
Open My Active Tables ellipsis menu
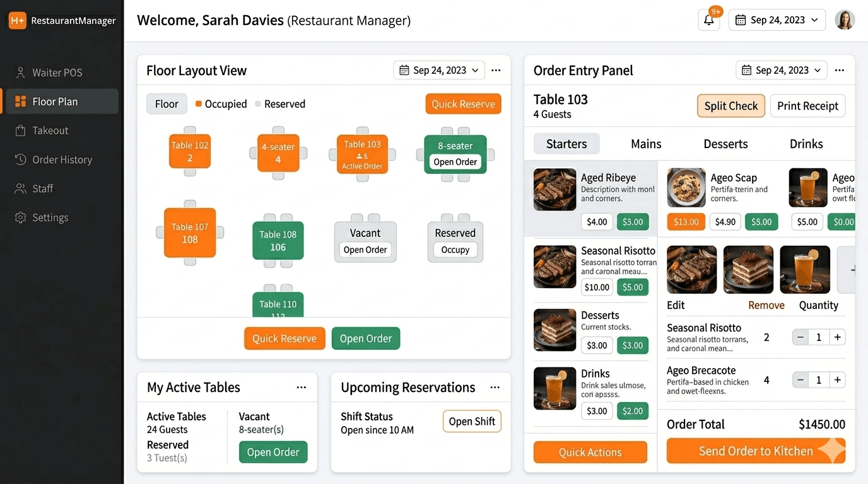click(302, 388)
